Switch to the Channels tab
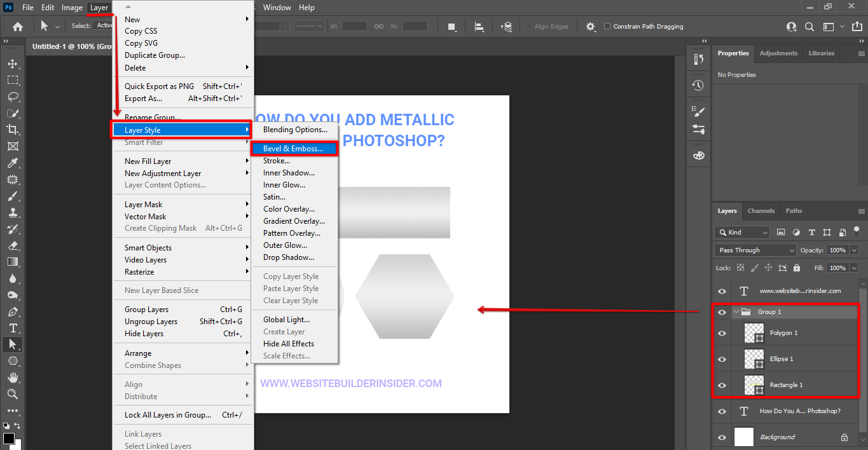This screenshot has width=868, height=450. tap(761, 210)
